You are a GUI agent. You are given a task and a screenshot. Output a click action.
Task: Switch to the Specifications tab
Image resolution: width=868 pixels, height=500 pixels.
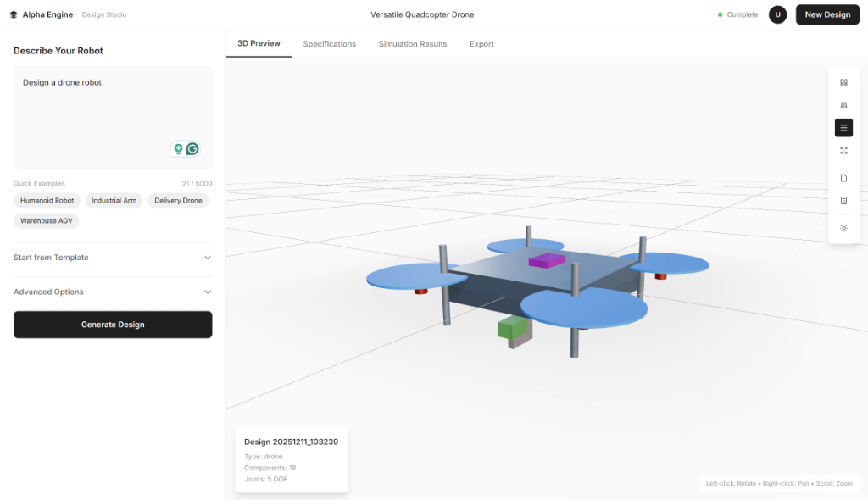click(x=330, y=44)
